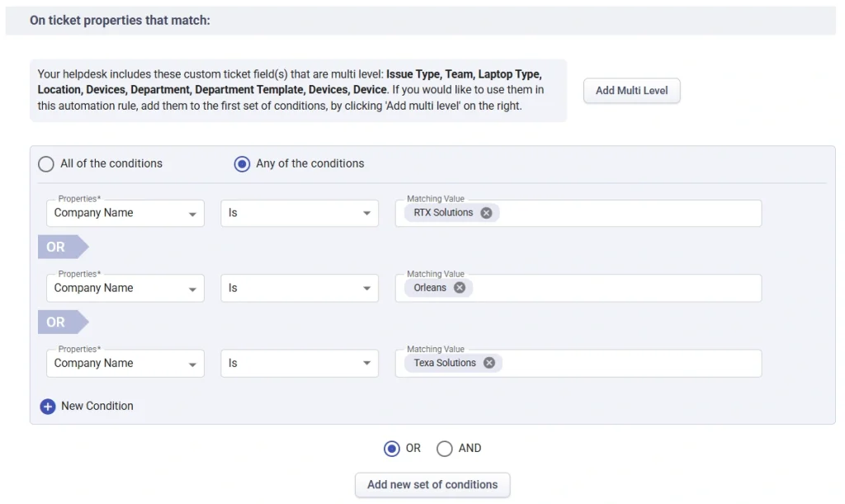Open first Company Name properties dropdown
The image size is (845, 504).
tap(125, 213)
